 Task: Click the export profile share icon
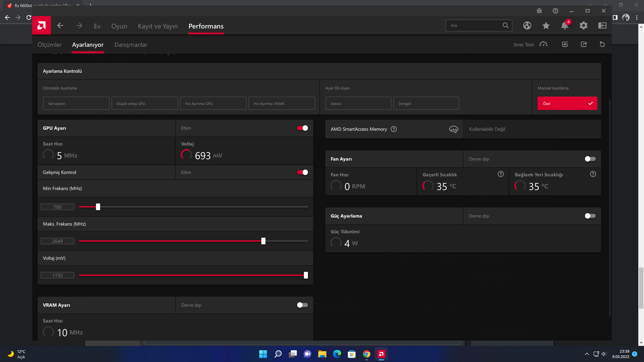(x=584, y=44)
